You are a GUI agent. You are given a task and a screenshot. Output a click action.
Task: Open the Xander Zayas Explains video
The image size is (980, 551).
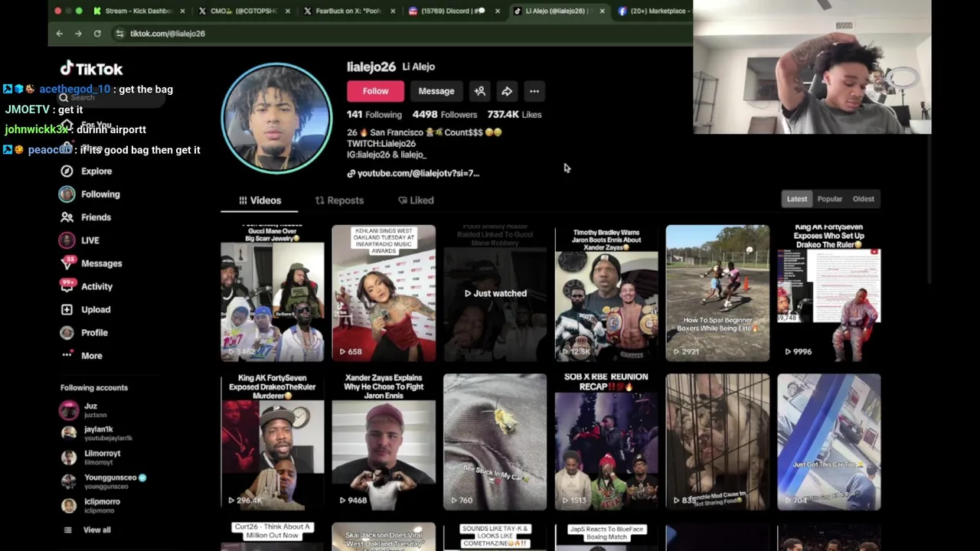tap(384, 442)
